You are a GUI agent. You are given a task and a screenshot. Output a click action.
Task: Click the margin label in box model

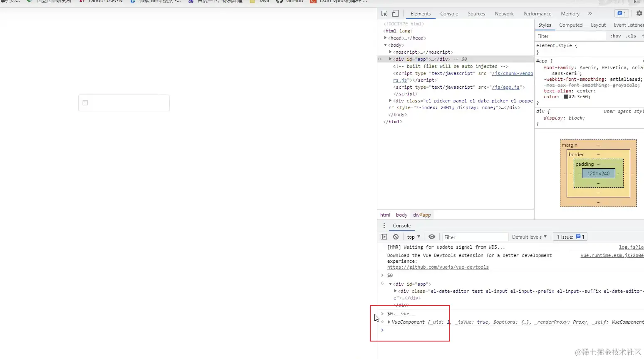tap(570, 145)
